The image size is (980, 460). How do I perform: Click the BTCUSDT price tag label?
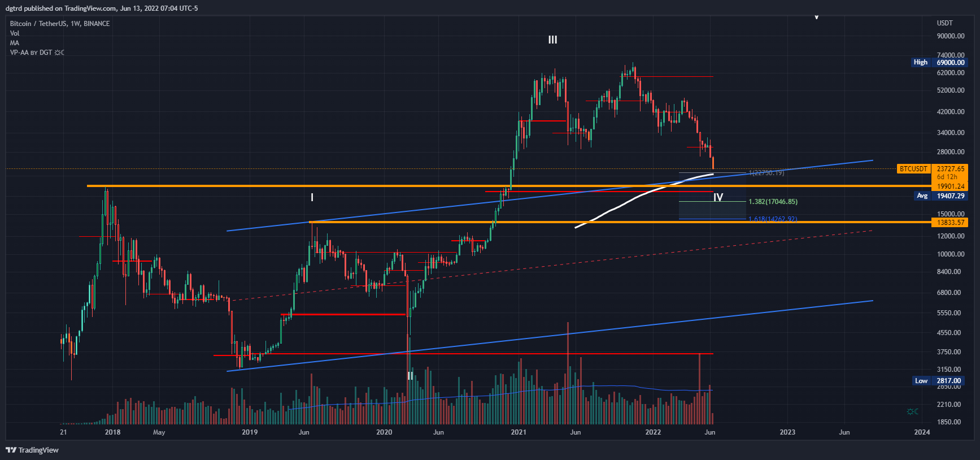(x=913, y=169)
